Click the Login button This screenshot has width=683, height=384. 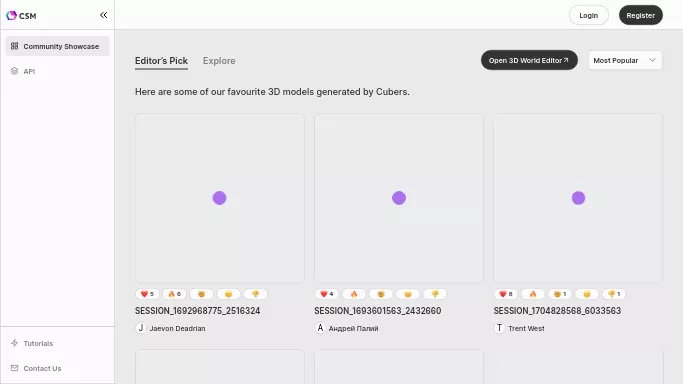(x=588, y=15)
